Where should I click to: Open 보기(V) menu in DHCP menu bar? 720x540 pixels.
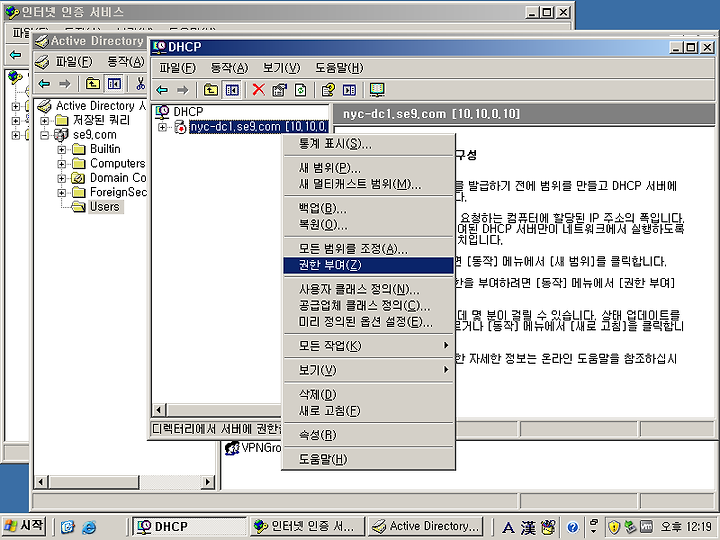tap(281, 68)
